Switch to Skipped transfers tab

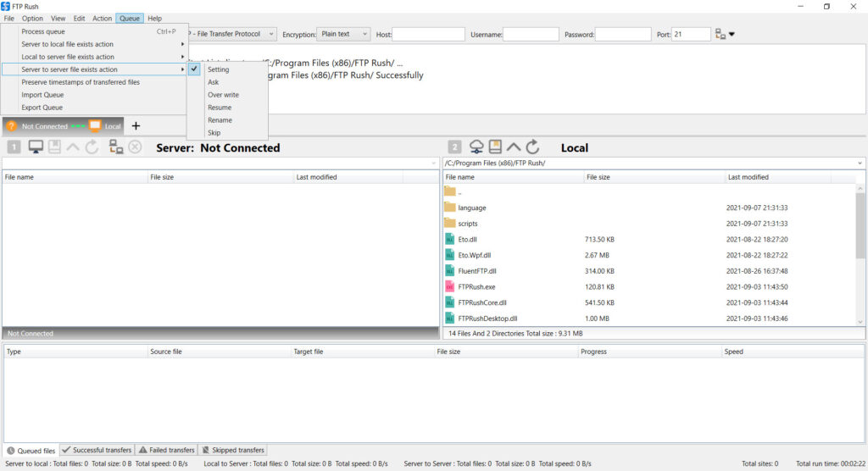point(233,450)
